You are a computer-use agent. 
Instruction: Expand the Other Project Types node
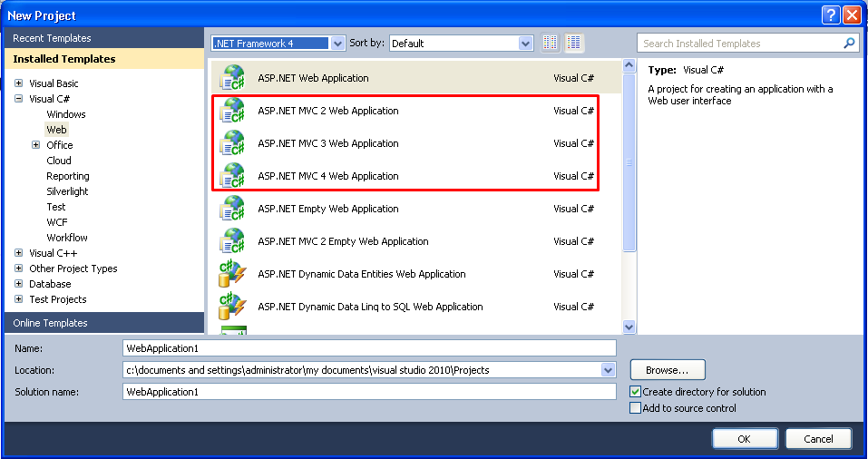(x=19, y=269)
